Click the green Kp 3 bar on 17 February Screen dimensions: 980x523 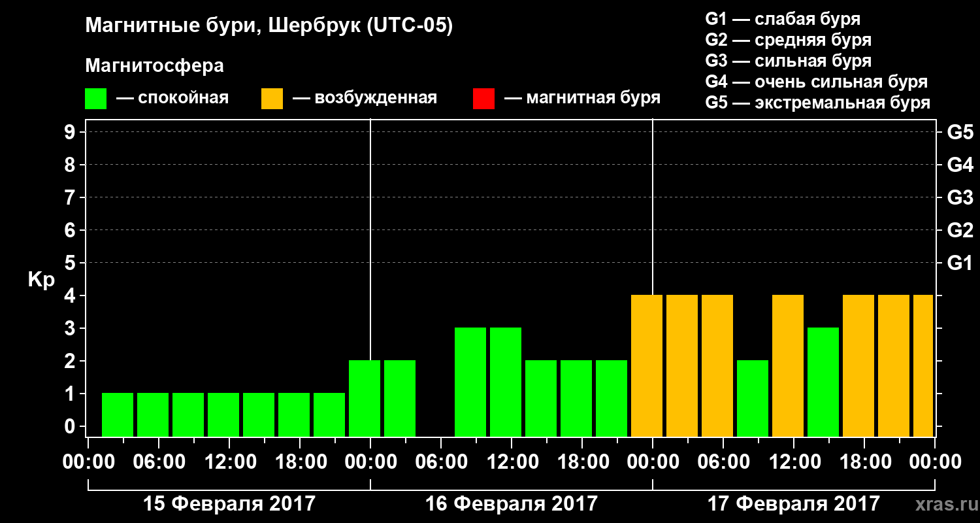[x=823, y=382]
